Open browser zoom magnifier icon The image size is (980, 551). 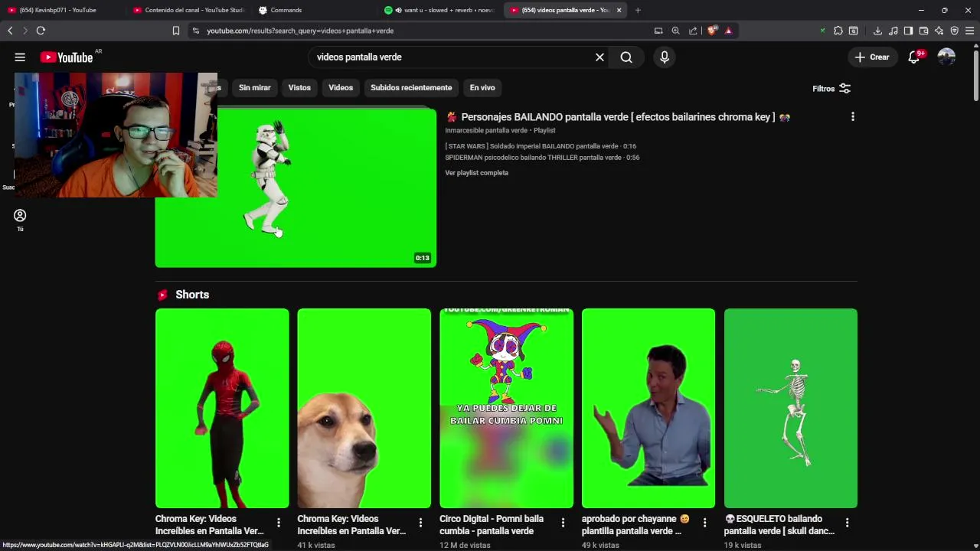coord(675,31)
